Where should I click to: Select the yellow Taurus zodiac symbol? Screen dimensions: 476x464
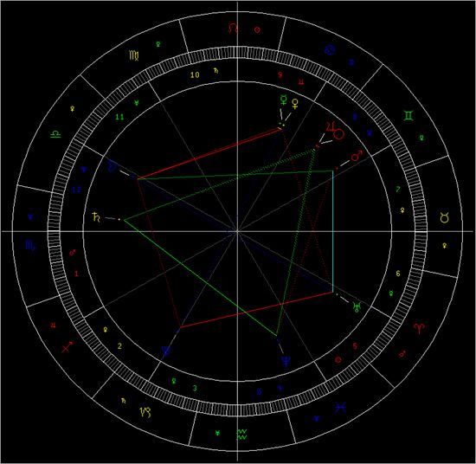click(444, 218)
